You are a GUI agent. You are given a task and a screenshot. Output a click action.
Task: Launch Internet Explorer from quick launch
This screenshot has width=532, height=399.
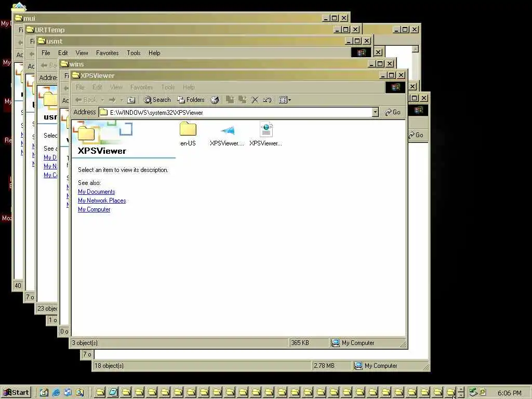[x=56, y=393]
